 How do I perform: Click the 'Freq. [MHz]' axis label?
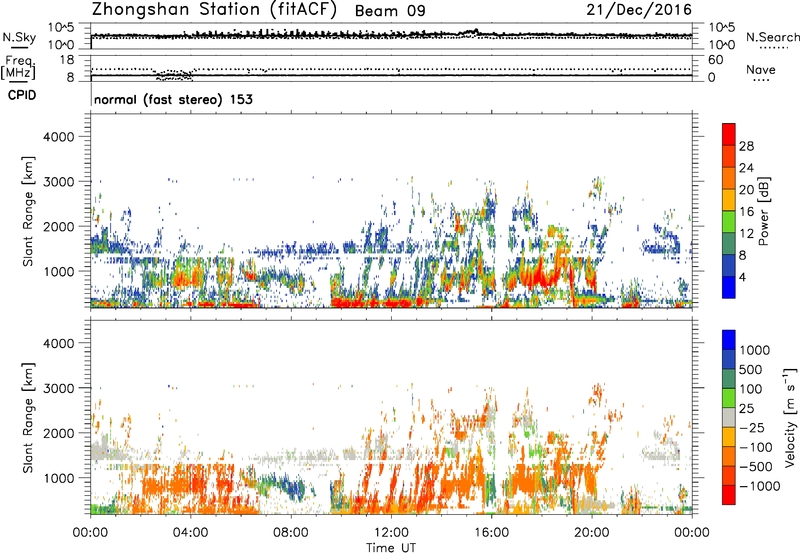click(18, 68)
